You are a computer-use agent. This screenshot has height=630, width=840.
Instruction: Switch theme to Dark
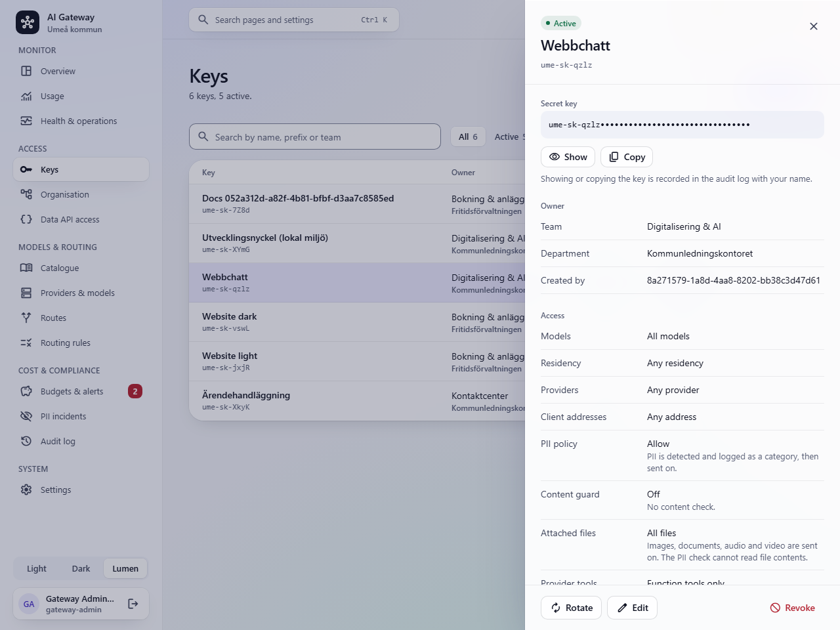[81, 568]
